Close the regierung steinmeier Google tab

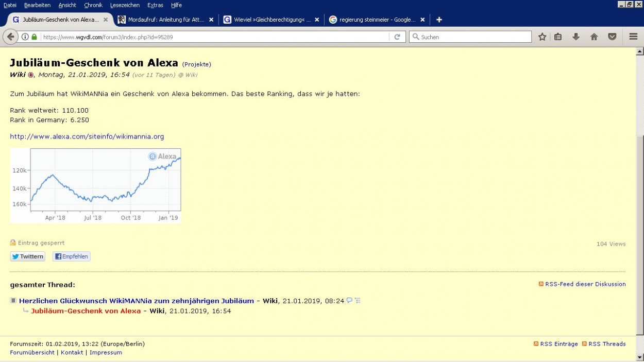(x=422, y=20)
